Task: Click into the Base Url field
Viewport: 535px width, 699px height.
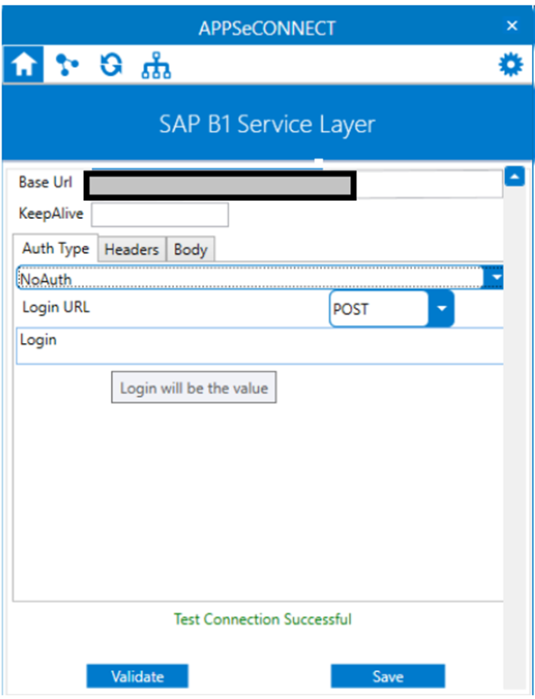Action: (x=294, y=184)
